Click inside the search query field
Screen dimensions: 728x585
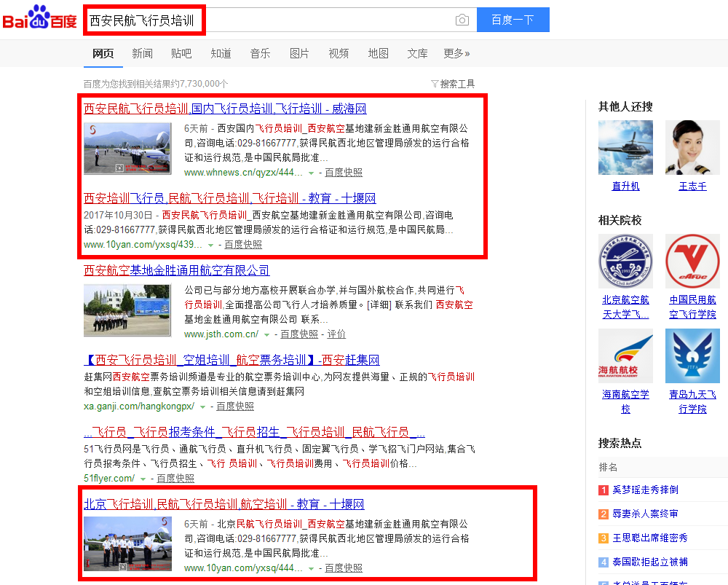[280, 20]
